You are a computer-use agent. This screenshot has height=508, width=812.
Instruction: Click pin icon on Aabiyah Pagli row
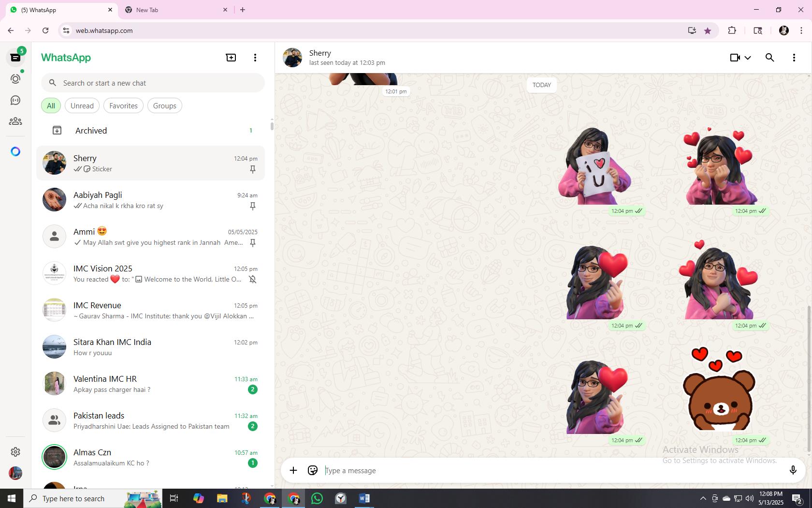coord(252,206)
